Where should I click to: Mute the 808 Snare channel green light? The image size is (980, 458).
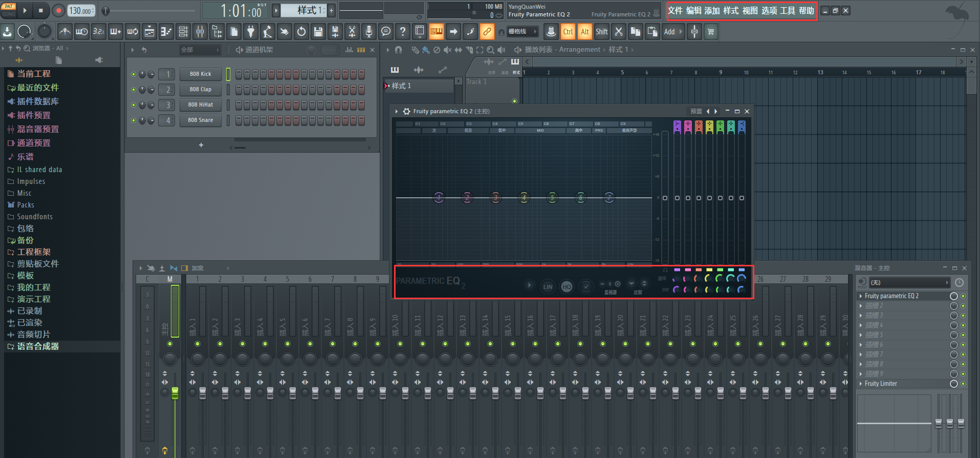[134, 120]
